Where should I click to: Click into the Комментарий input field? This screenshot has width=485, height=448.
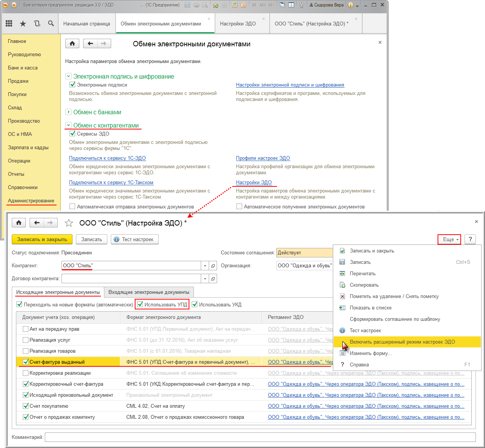pyautogui.click(x=260, y=437)
